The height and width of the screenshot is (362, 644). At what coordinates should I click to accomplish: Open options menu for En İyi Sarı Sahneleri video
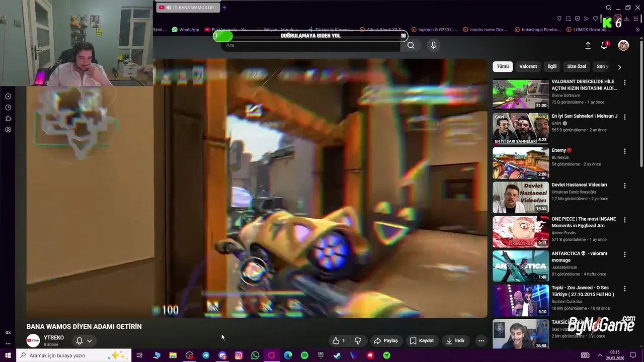pos(625,117)
